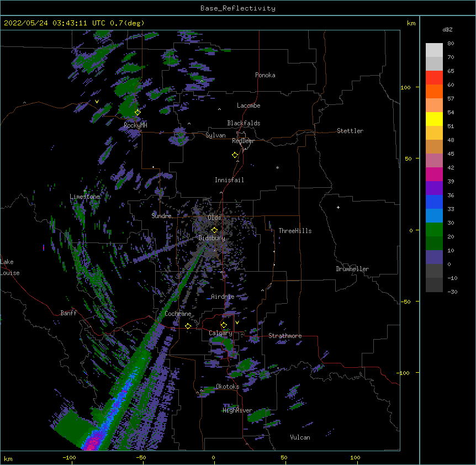Select the HighRiver label
Viewport: 476px width, 465px height.
[x=237, y=410]
